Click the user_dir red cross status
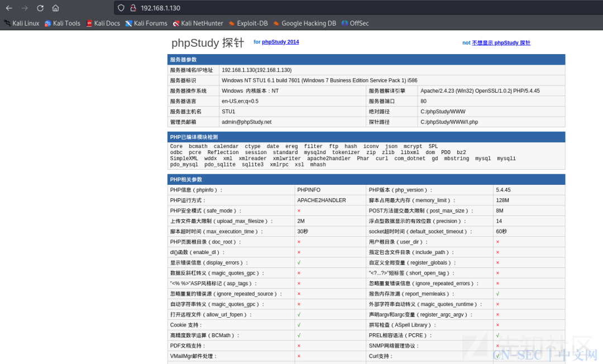Image resolution: width=603 pixels, height=364 pixels. tap(497, 242)
